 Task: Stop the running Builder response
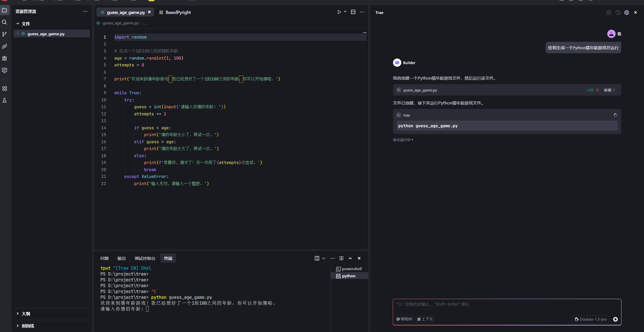click(615, 319)
